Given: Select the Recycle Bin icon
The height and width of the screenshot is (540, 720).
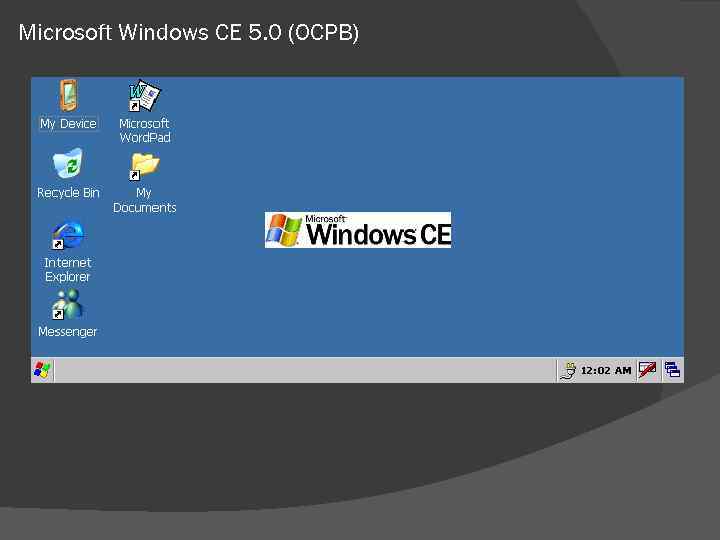Looking at the screenshot, I should (x=68, y=163).
